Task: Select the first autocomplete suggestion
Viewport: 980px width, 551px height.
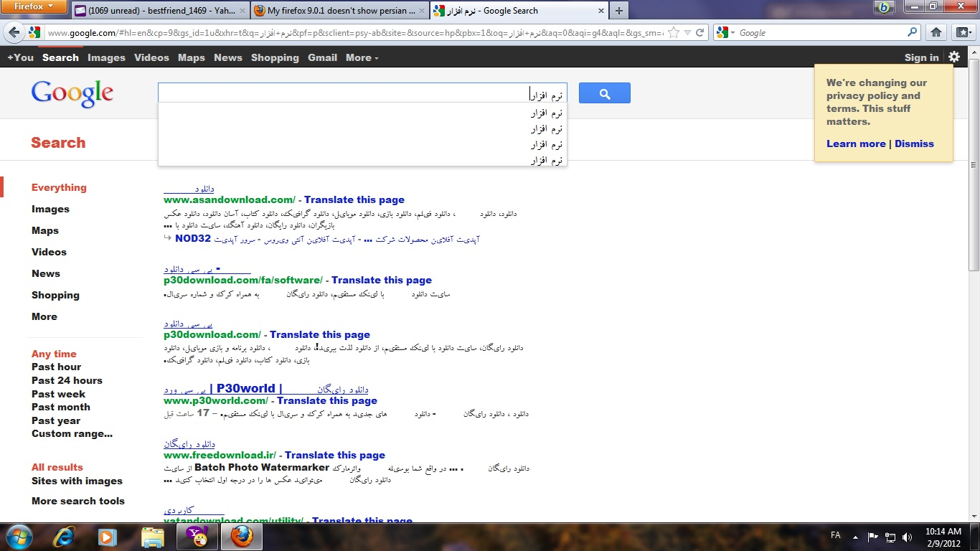Action: coord(362,113)
